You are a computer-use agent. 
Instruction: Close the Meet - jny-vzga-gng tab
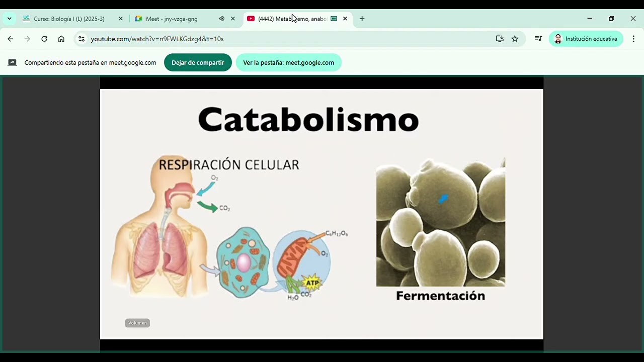[x=233, y=19]
